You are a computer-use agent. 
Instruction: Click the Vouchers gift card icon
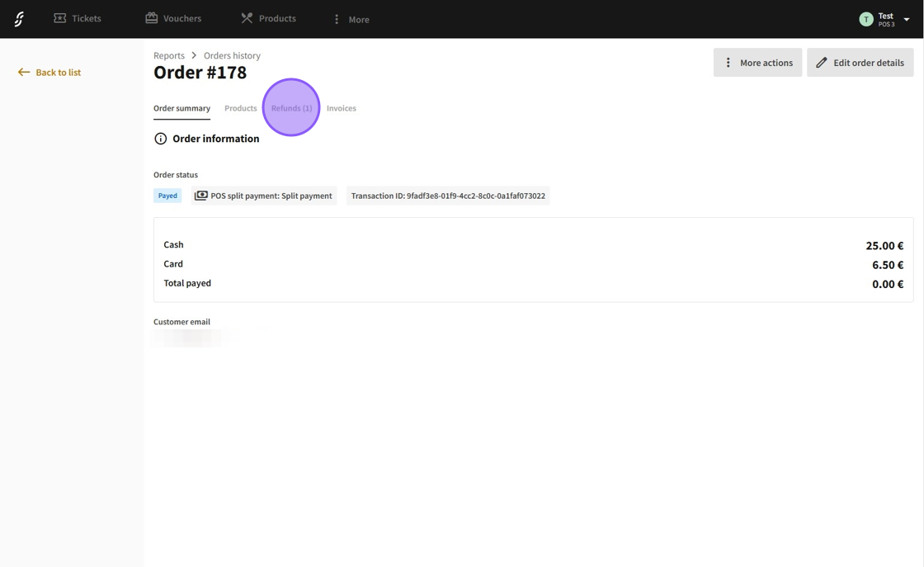pyautogui.click(x=152, y=18)
